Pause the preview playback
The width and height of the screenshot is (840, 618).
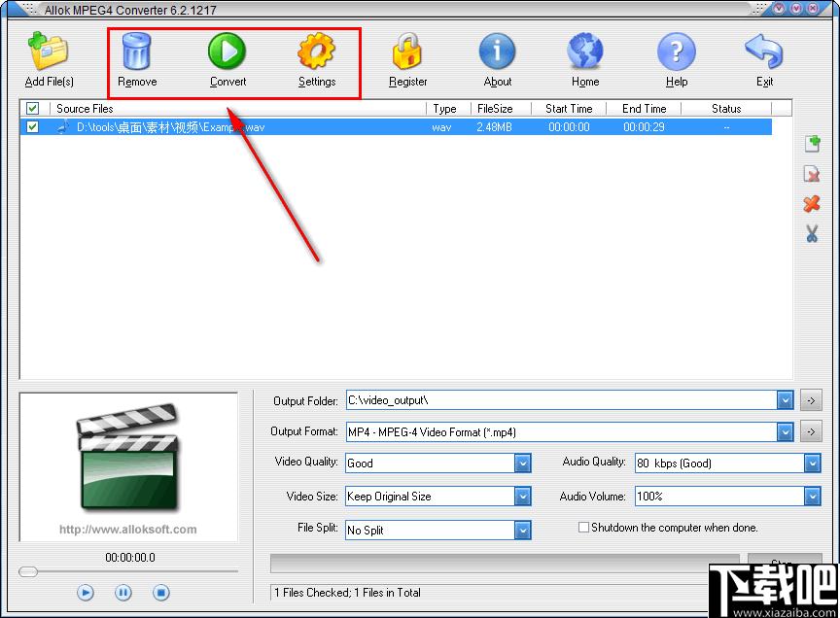pos(123,593)
